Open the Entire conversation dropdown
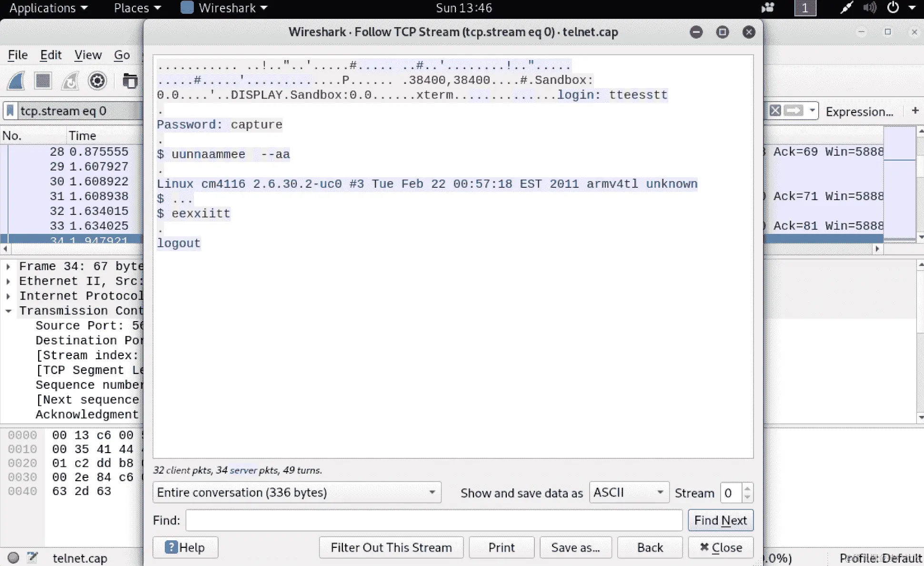The height and width of the screenshot is (566, 924). [296, 492]
